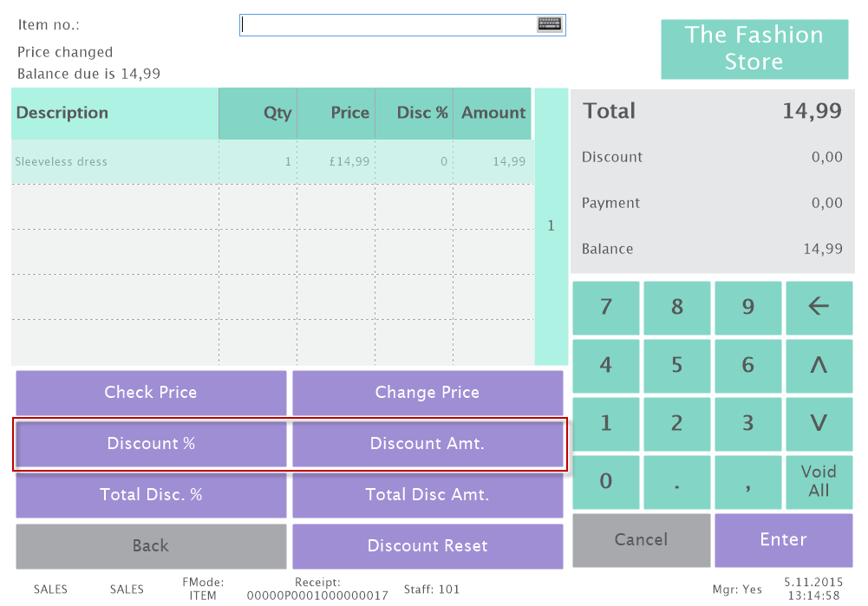Screen dimensions: 868x606
Task: Tap the decimal point key
Action: pos(676,480)
